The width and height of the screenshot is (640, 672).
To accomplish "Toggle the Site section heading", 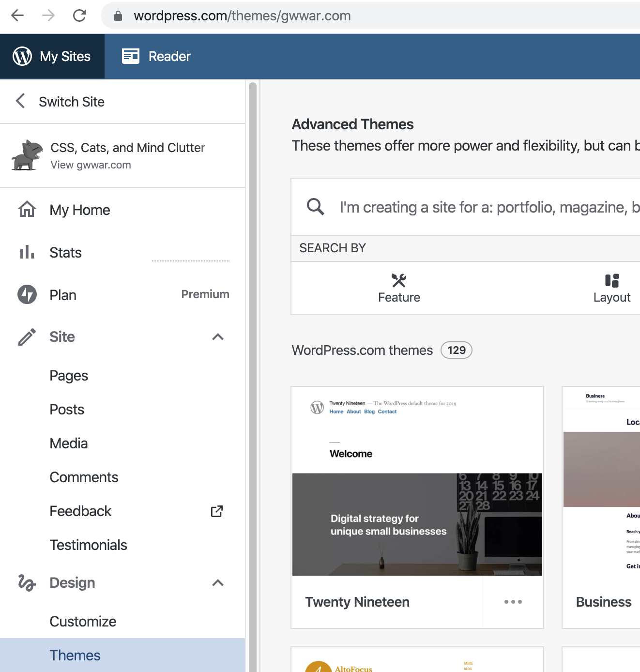I will (x=62, y=337).
